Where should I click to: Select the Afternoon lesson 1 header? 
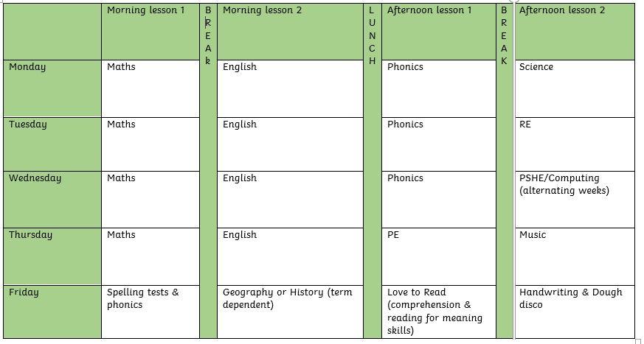[439, 32]
